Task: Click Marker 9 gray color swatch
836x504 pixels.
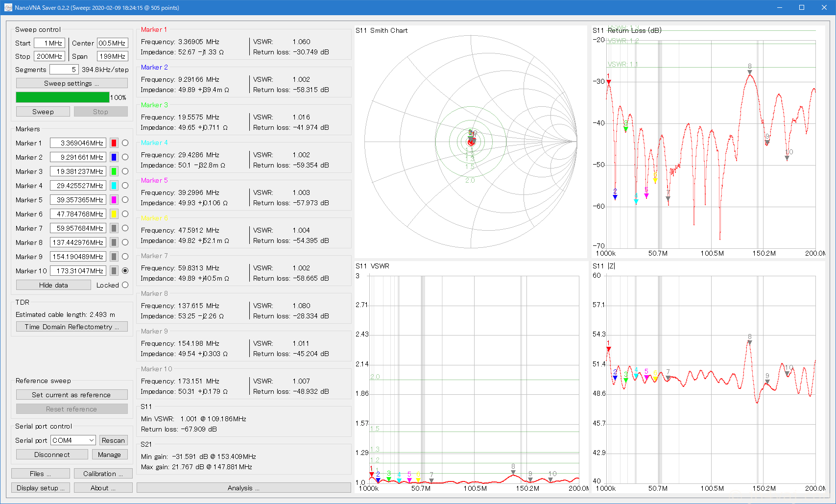Action: pos(114,257)
